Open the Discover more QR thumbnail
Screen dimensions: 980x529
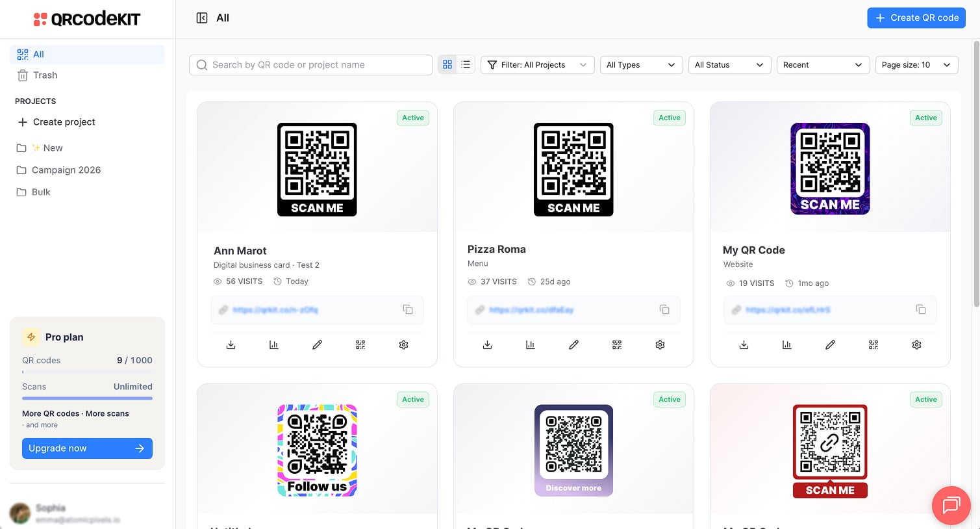pyautogui.click(x=573, y=451)
